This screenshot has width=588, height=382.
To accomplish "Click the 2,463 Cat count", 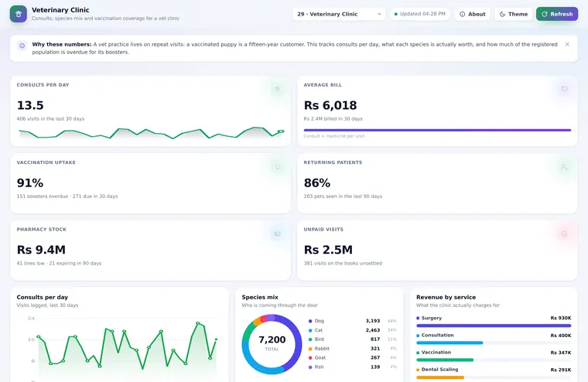I will 373,330.
